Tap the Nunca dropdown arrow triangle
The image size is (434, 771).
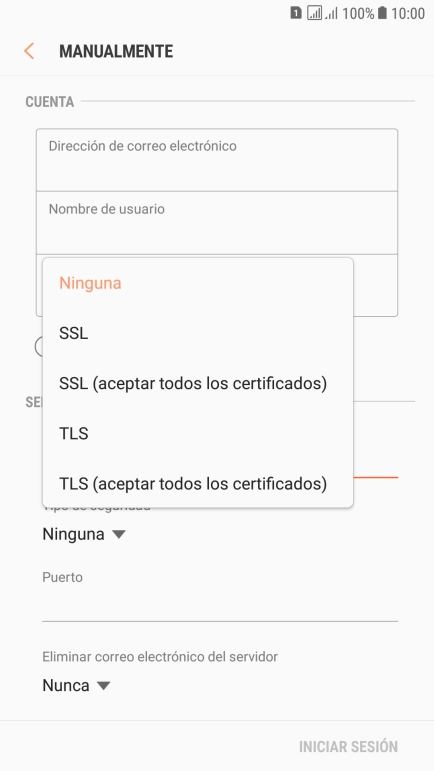point(104,685)
